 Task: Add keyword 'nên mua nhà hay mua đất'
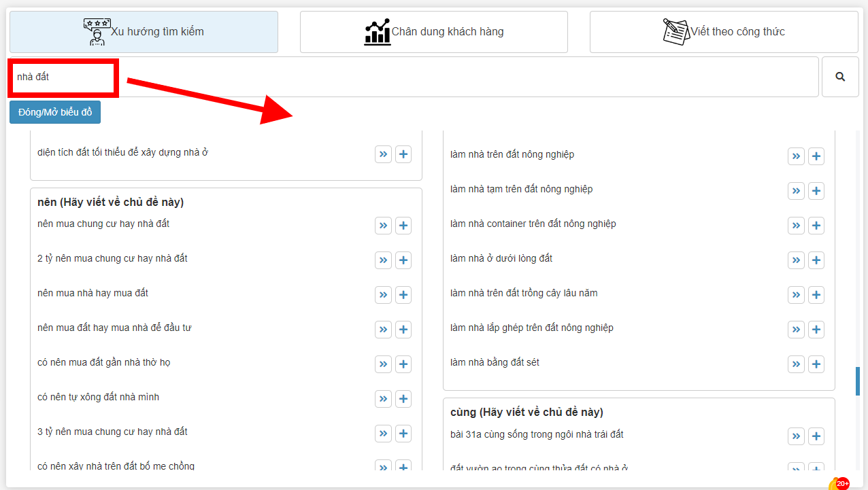coord(403,294)
